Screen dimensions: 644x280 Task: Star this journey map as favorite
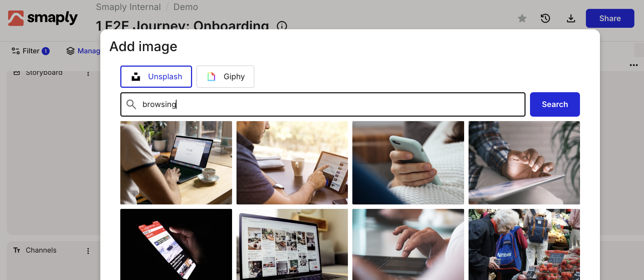[x=522, y=18]
